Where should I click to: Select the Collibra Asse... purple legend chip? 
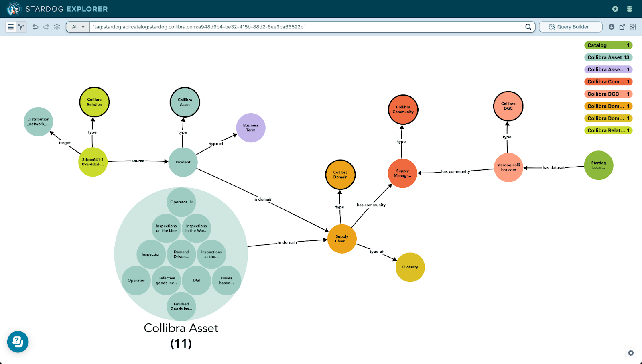pos(608,69)
